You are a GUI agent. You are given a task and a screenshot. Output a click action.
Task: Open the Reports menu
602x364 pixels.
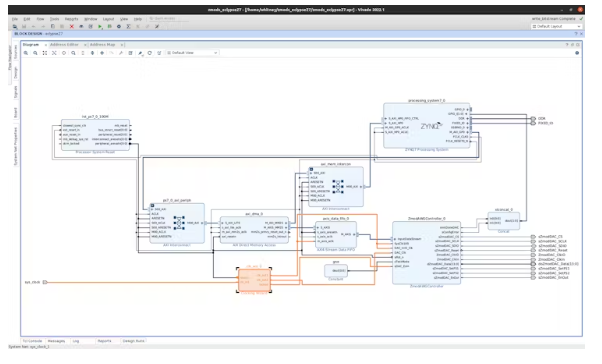coord(71,19)
